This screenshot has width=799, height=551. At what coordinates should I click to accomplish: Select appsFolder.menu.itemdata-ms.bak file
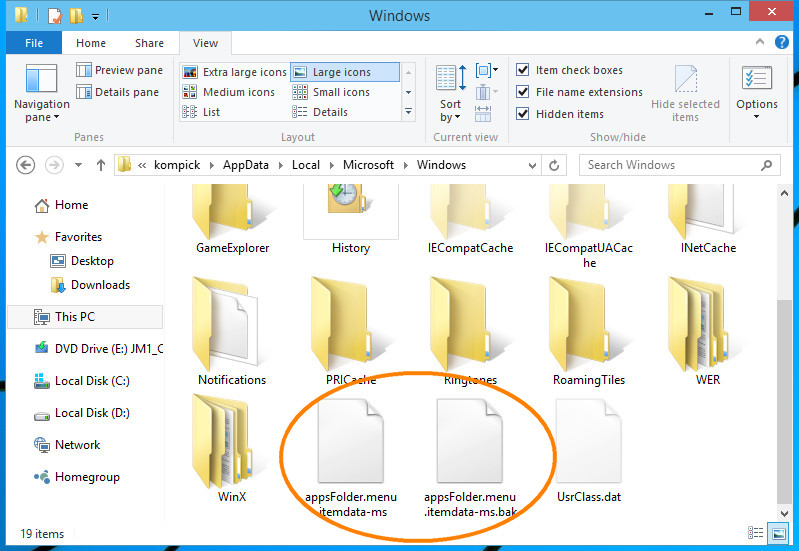tap(470, 459)
